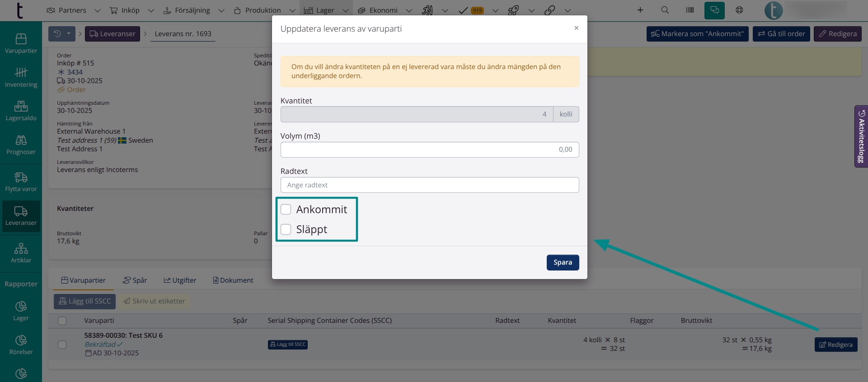Open Prognoser sidebar item
Viewport: 868px width, 382px height.
(21, 145)
